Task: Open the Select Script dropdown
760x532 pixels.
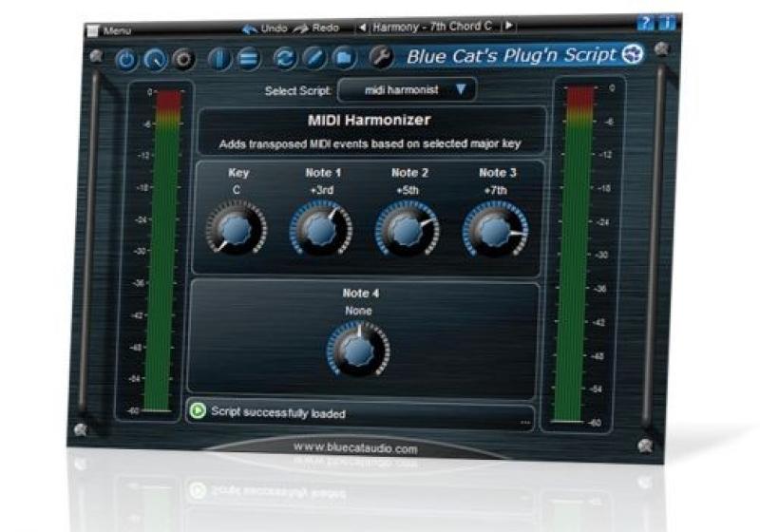Action: click(407, 89)
